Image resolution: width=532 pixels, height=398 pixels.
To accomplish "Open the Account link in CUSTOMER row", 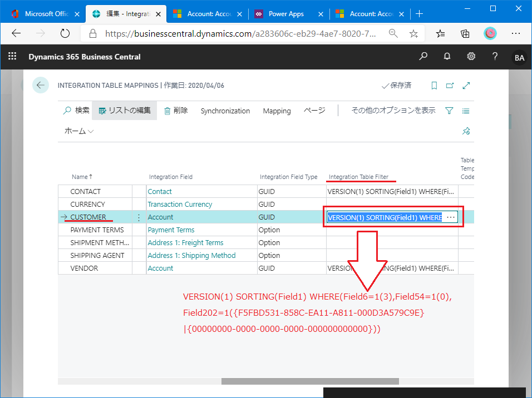I will 160,217.
